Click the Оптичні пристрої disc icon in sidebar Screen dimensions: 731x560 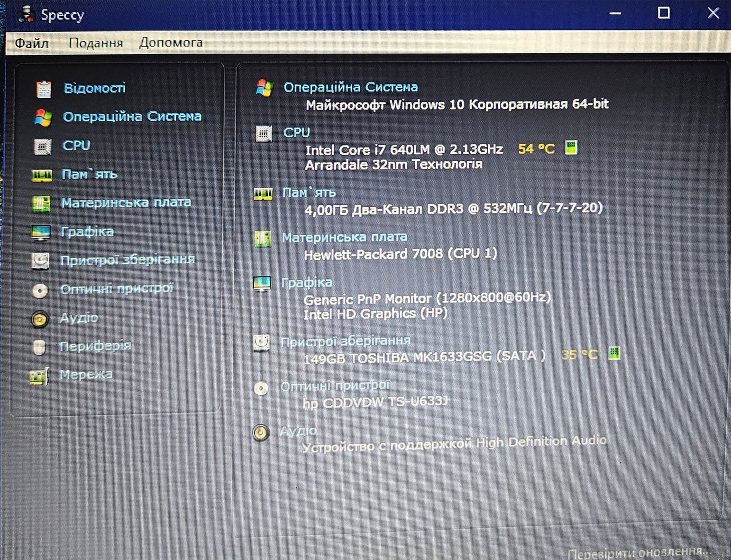[x=40, y=290]
